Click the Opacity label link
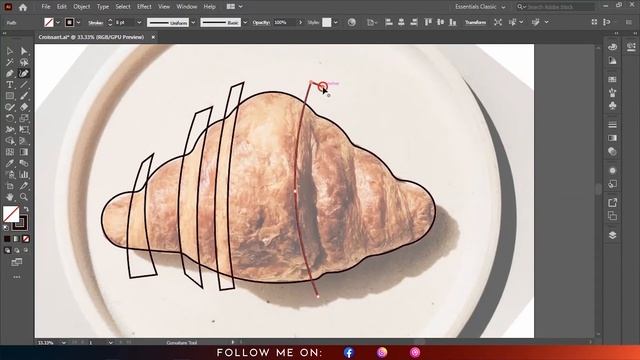The image size is (640, 360). coord(261,22)
